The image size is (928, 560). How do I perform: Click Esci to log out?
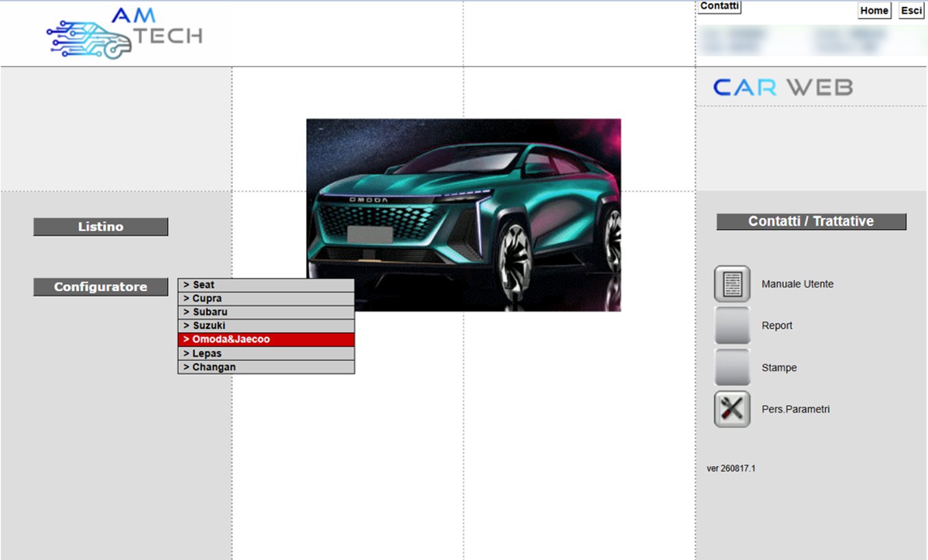pos(912,10)
